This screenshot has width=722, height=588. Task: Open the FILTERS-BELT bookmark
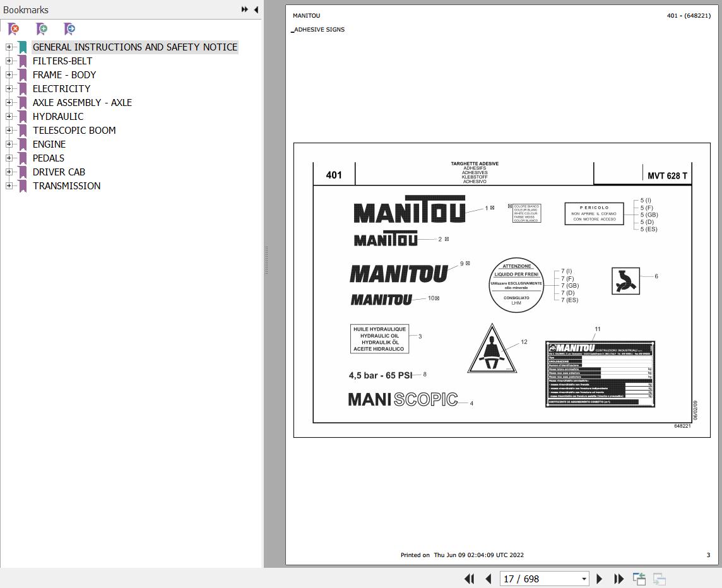pos(62,61)
